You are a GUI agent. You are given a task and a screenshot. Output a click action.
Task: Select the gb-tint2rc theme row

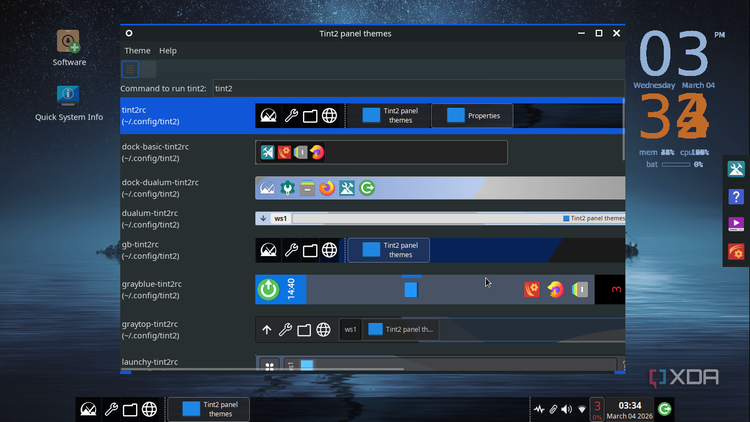coord(372,250)
